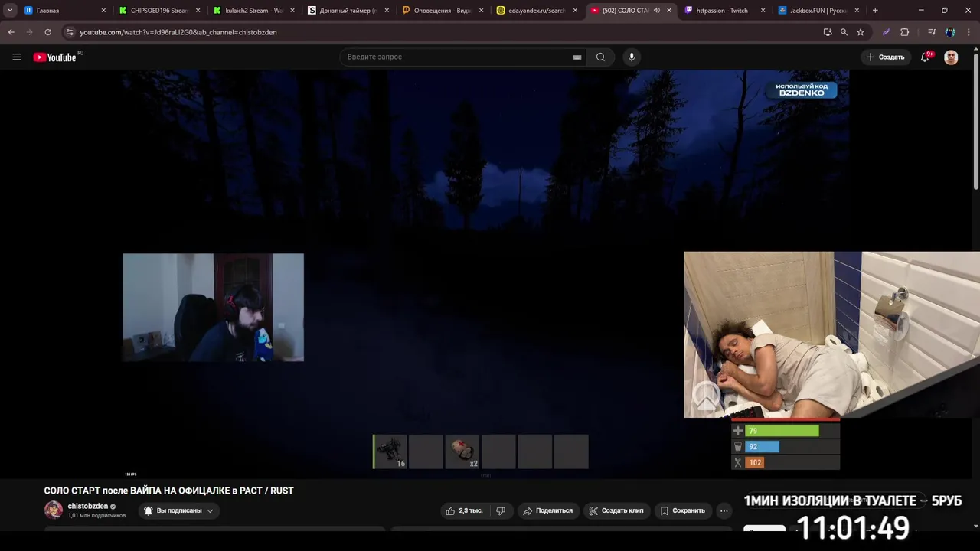The width and height of the screenshot is (980, 551).
Task: View site information icon in address bar
Action: click(70, 32)
